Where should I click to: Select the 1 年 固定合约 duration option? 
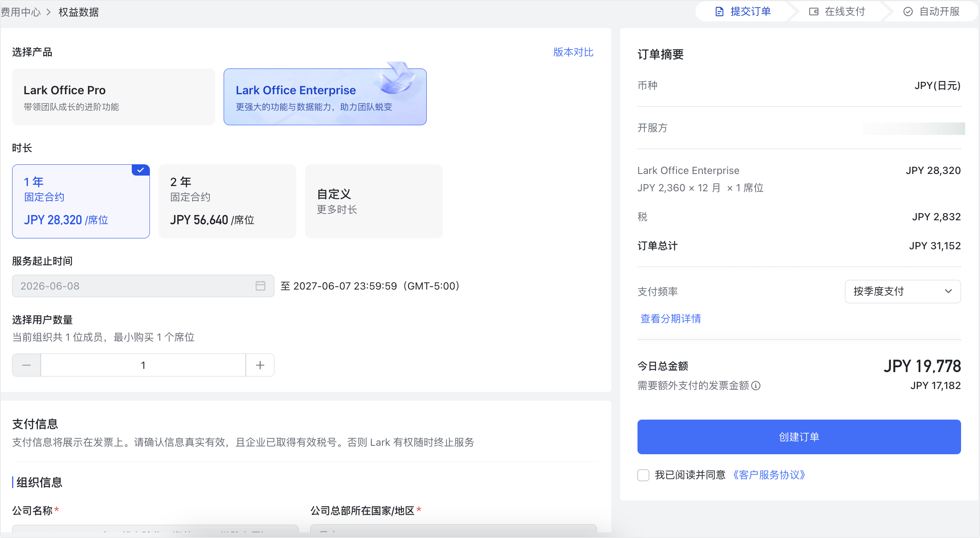point(81,201)
